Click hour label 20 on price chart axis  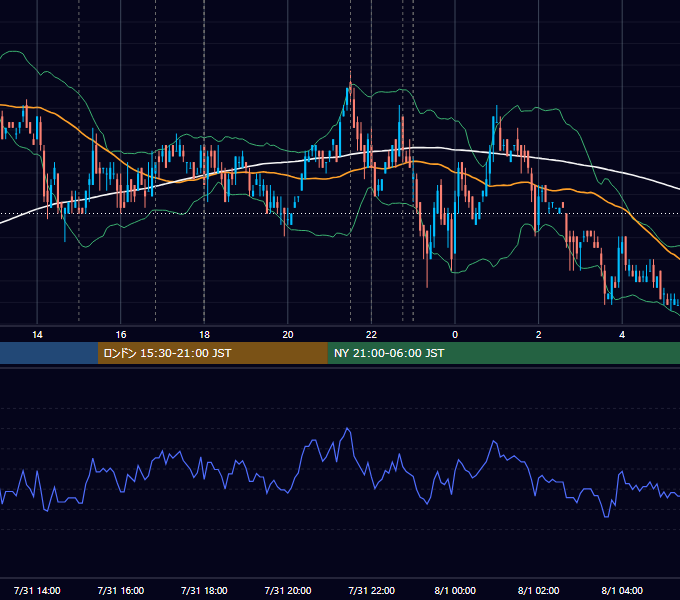288,335
